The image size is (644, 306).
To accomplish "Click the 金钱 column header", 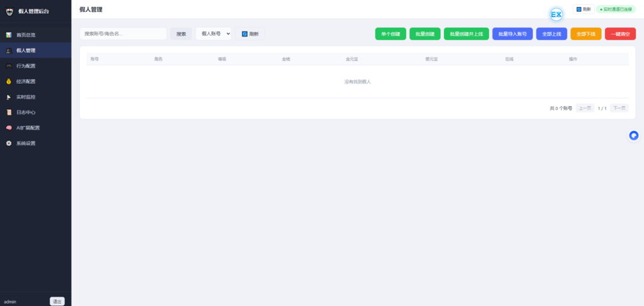I will (286, 59).
